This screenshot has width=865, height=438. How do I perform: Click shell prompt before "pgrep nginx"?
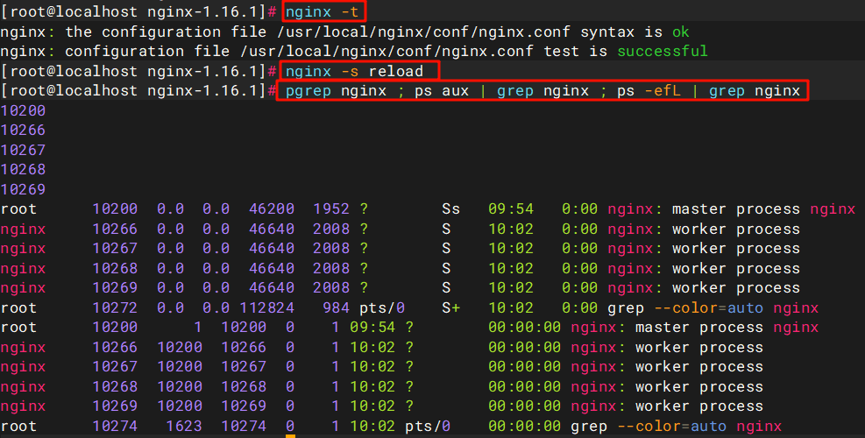tap(138, 90)
